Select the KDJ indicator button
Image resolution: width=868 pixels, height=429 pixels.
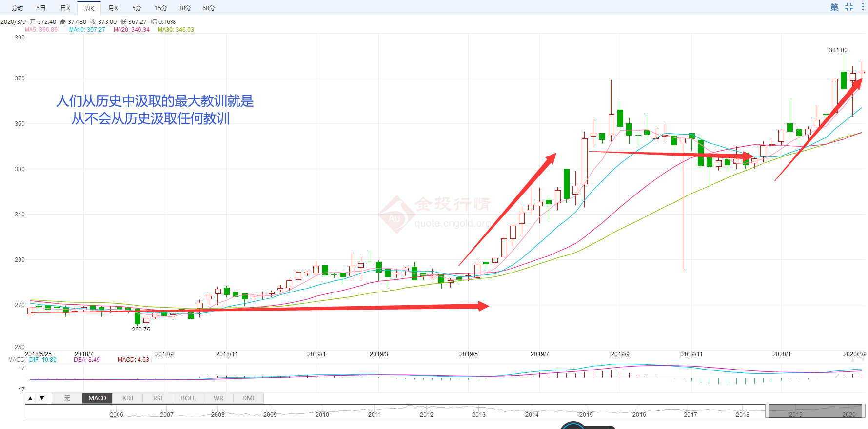pyautogui.click(x=128, y=398)
